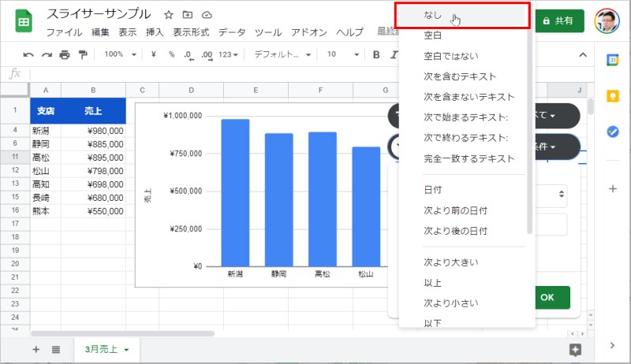
Task: Open the account profile picture
Action: 607,20
